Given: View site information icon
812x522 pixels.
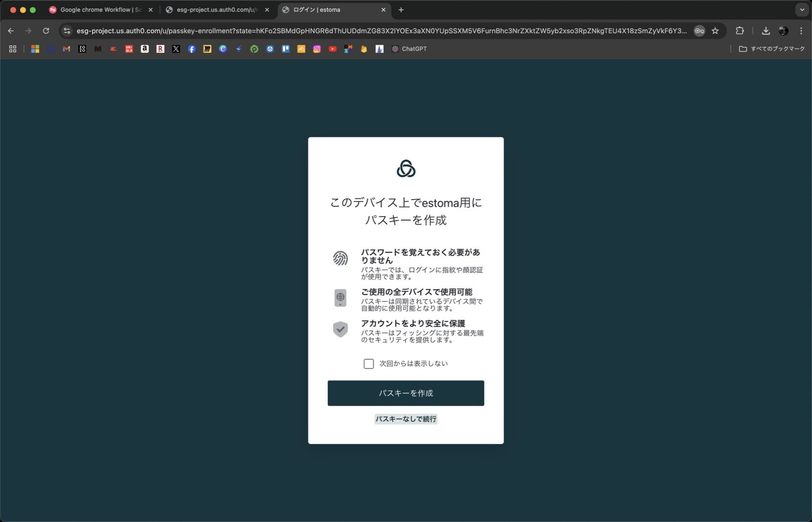Looking at the screenshot, I should point(67,31).
